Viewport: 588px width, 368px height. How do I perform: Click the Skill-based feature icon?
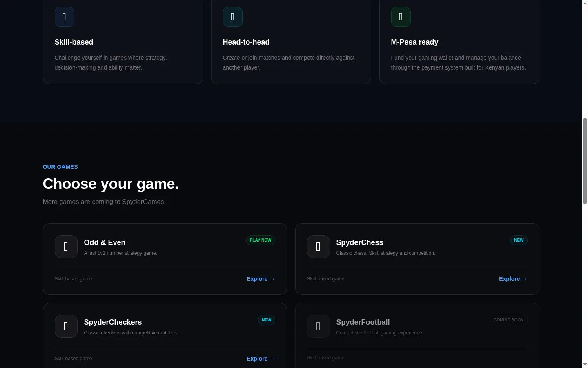pos(64,17)
